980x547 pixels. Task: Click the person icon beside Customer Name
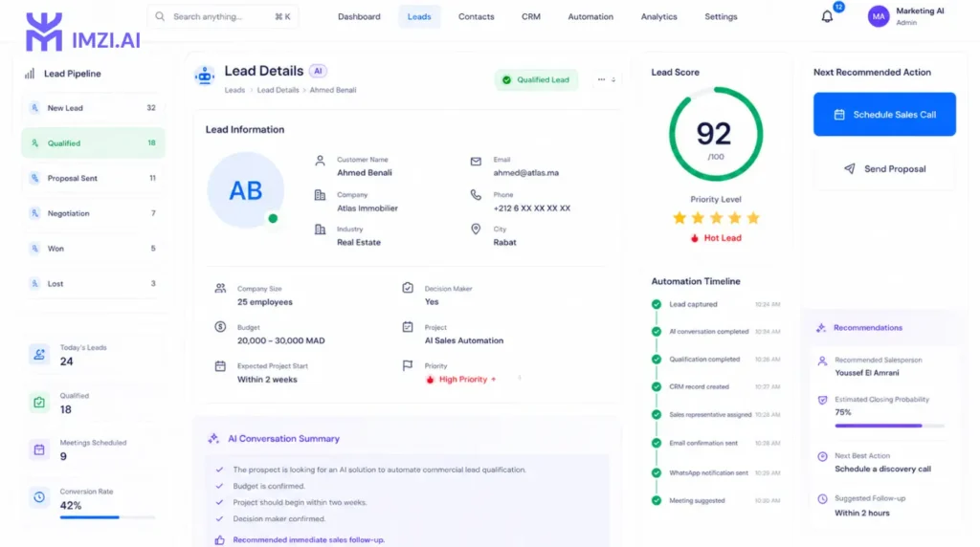320,161
